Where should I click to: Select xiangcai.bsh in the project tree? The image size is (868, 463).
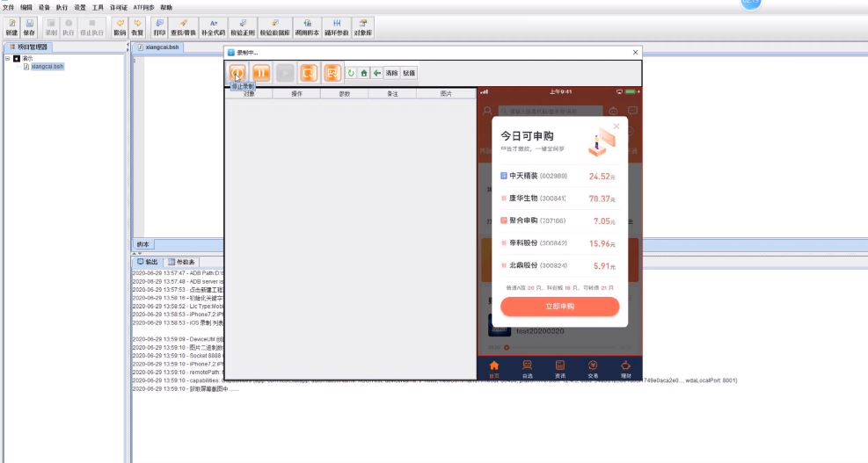coord(47,67)
